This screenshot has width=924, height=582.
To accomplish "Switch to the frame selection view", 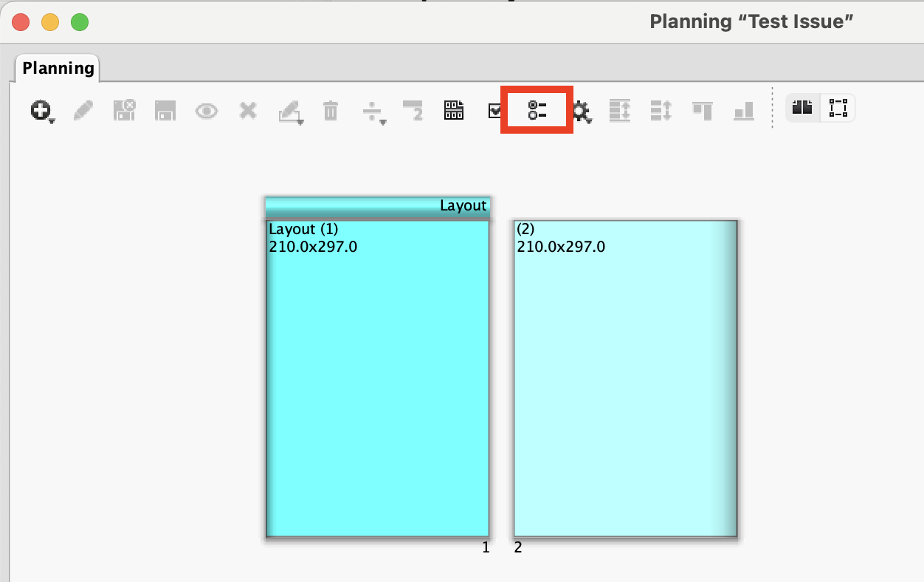I will pyautogui.click(x=838, y=108).
